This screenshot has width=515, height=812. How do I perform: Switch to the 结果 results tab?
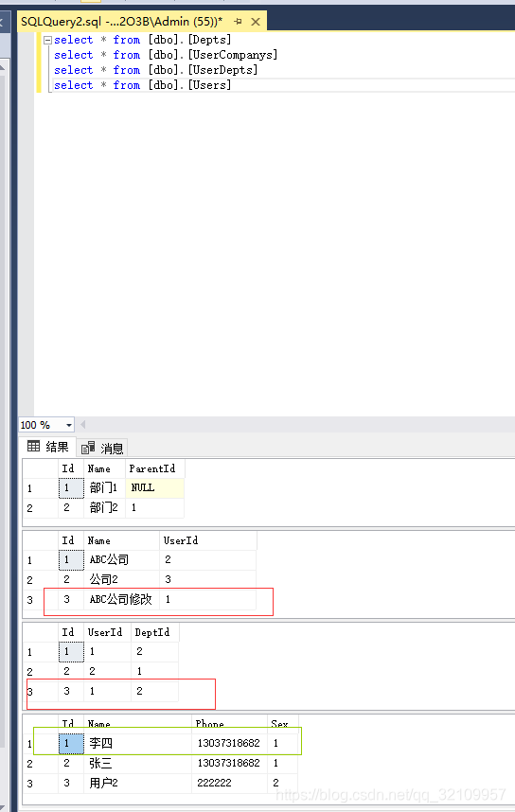point(48,447)
